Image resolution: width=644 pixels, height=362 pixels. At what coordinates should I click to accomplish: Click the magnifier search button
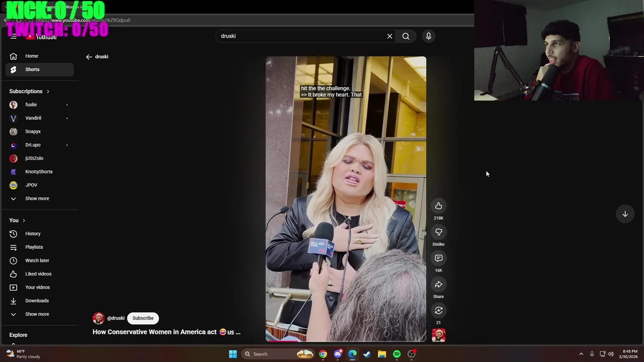click(406, 36)
